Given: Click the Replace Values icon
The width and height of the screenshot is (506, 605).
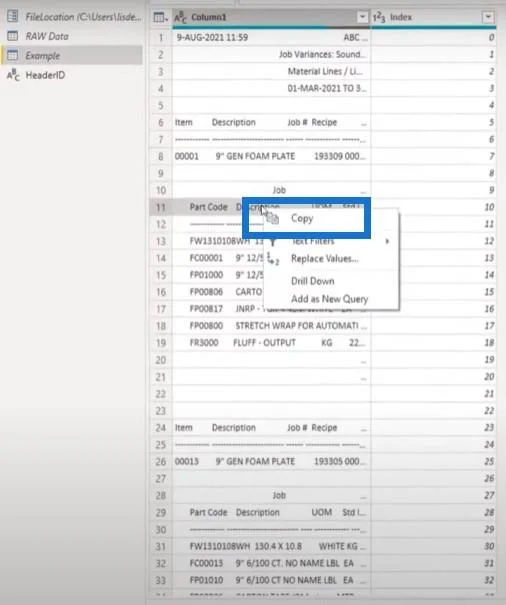Looking at the screenshot, I should 273,259.
